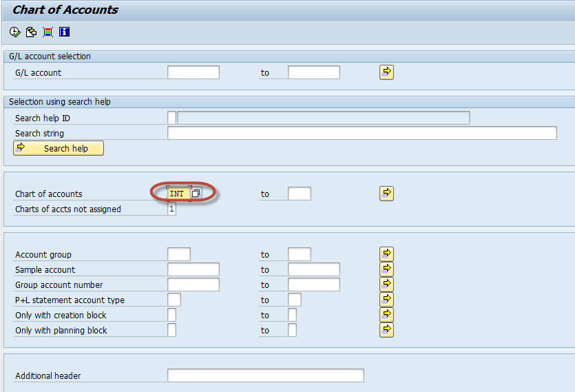Open multiple selection for Only with creation block

pos(386,315)
